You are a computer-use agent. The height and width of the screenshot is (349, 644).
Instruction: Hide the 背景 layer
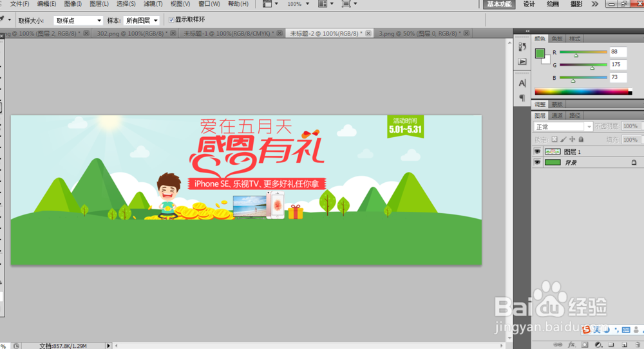[x=537, y=163]
